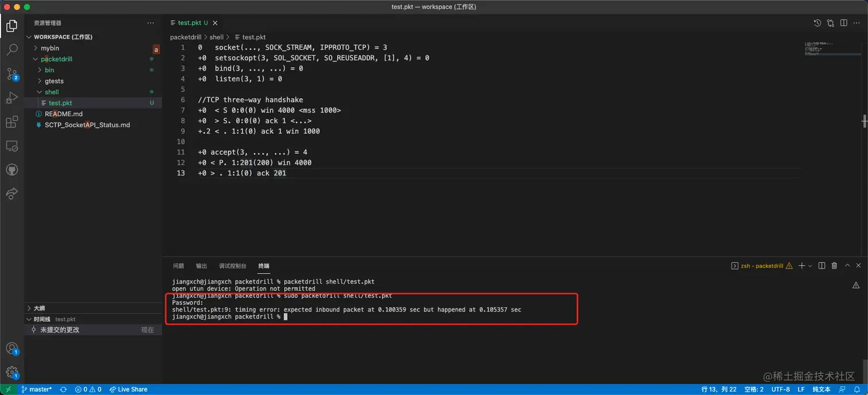Click the terminal scrollbar warning marker

pos(856,285)
